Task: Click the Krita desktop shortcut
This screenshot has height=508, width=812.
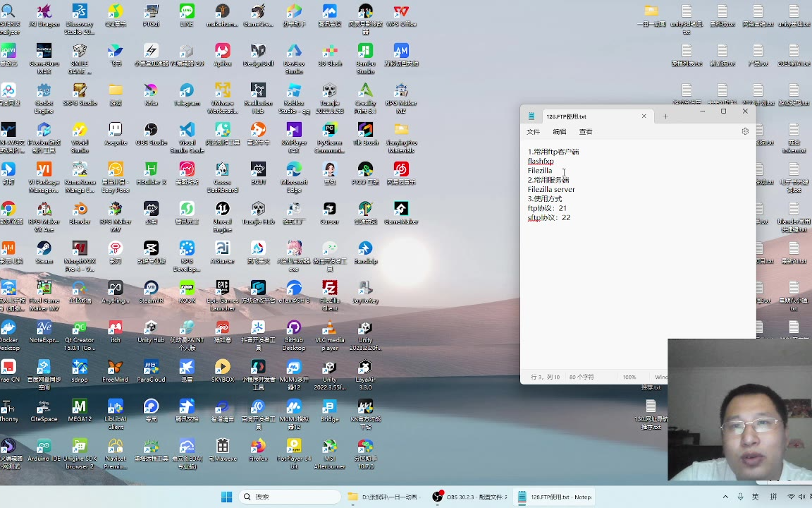Action: [152, 95]
